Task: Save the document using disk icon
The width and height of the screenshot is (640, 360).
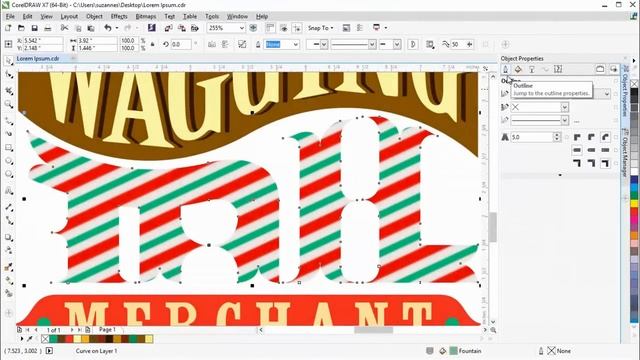Action: point(35,28)
